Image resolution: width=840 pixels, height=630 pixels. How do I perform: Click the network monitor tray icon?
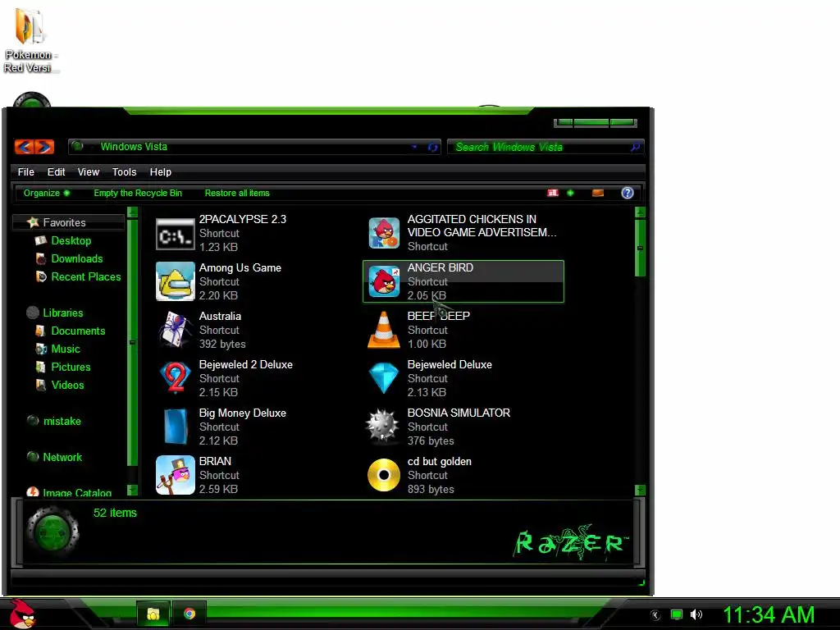pyautogui.click(x=677, y=614)
